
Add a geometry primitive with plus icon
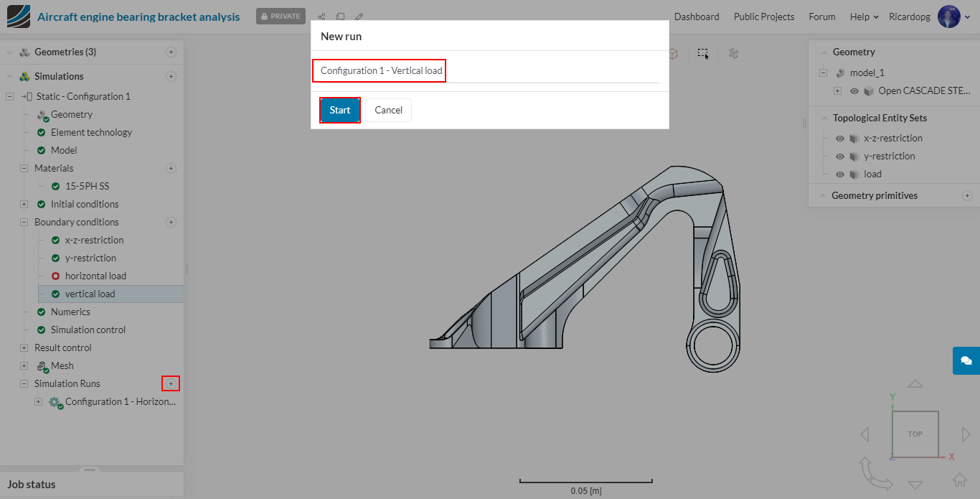[x=967, y=195]
